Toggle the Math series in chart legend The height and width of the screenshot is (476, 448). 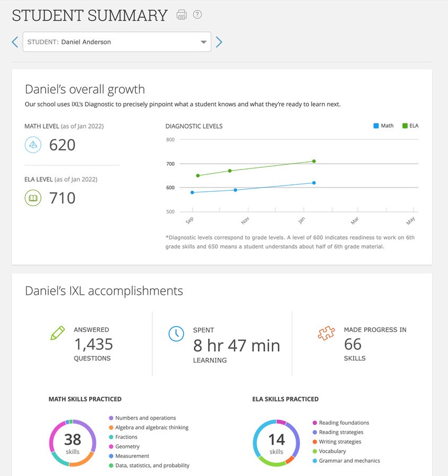[x=383, y=126]
